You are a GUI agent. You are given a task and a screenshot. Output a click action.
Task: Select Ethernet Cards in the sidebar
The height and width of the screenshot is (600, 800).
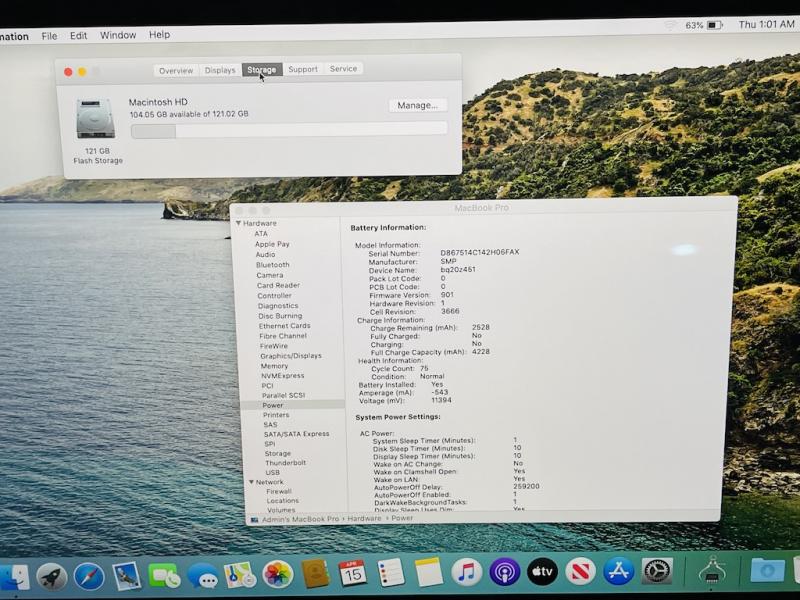click(x=284, y=326)
